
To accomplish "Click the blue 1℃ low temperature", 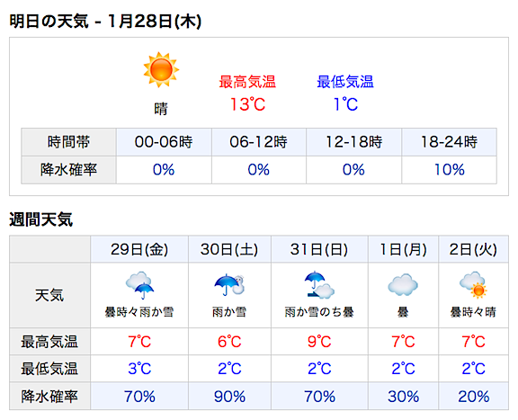I will [x=345, y=104].
